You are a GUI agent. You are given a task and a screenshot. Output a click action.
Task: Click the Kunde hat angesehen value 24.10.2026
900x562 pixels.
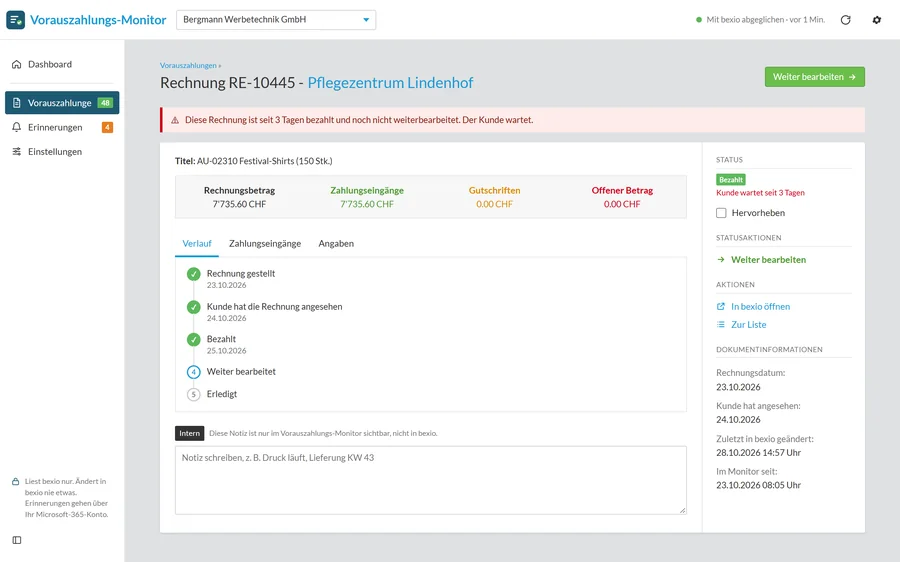[x=738, y=420]
